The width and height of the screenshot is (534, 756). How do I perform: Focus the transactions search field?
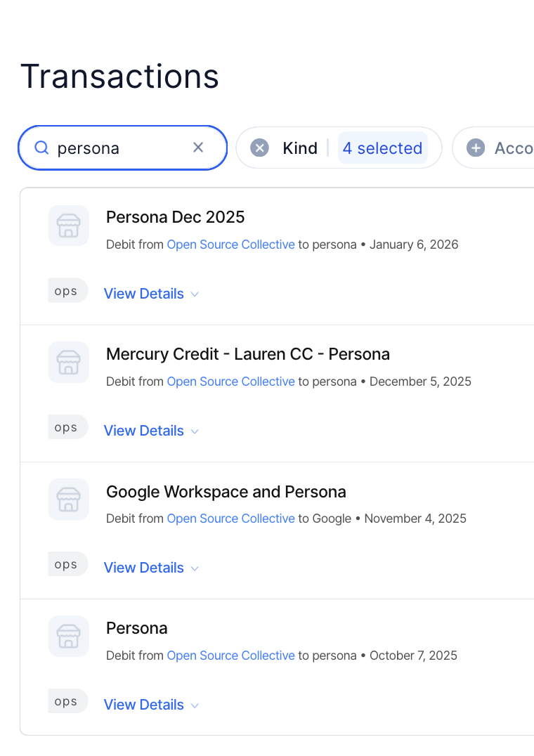119,148
